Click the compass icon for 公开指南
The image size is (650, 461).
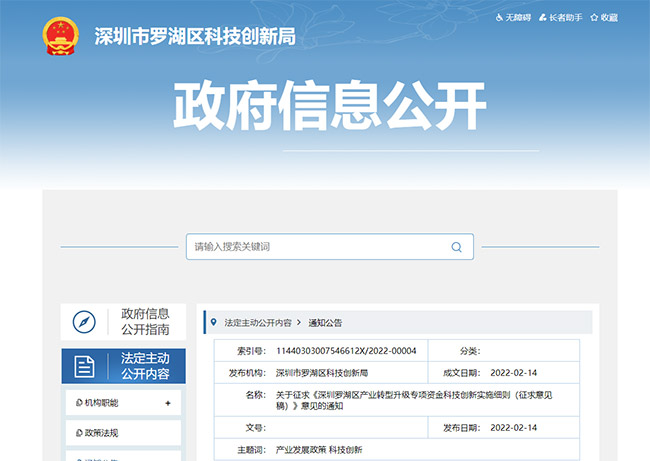[84, 322]
